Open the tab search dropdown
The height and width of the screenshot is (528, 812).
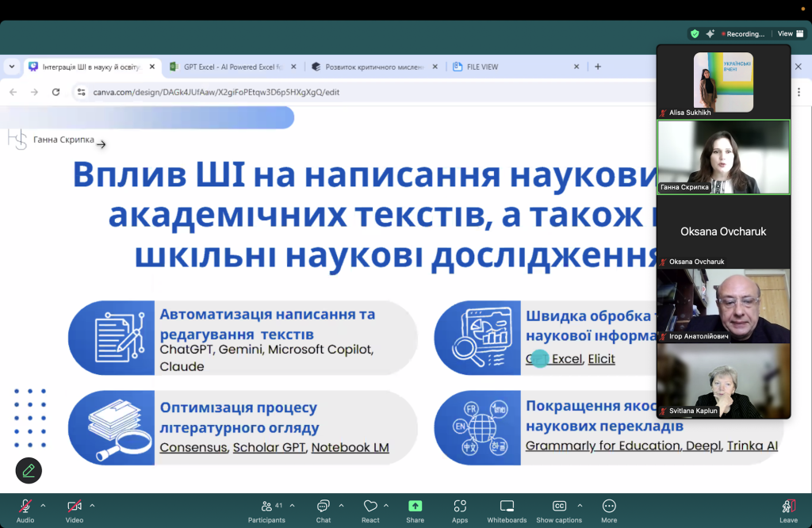pos(12,67)
